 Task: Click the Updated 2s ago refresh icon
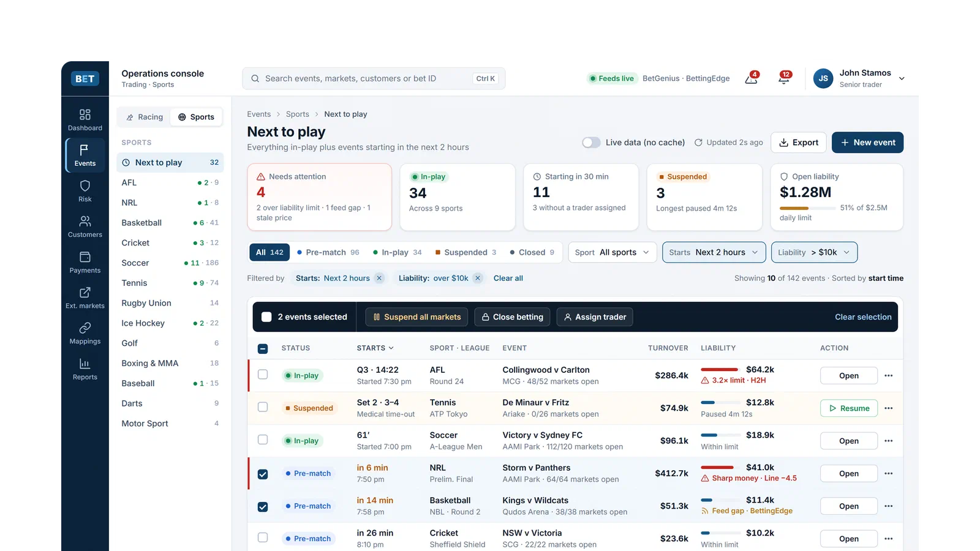point(698,143)
